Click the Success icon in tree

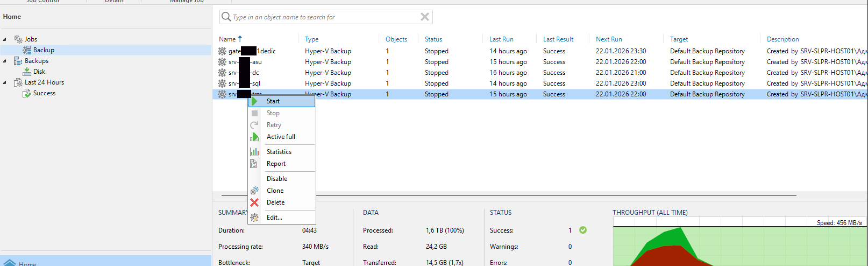[27, 93]
